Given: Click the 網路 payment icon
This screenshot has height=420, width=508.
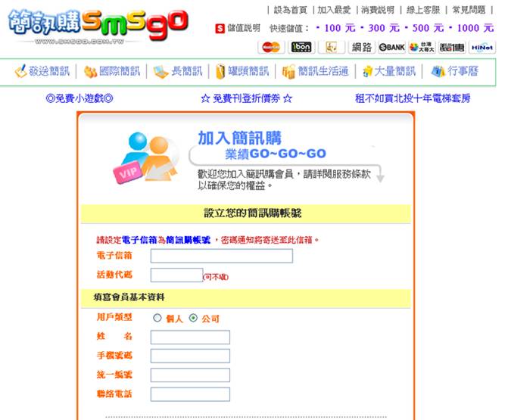Looking at the screenshot, I should 361,47.
